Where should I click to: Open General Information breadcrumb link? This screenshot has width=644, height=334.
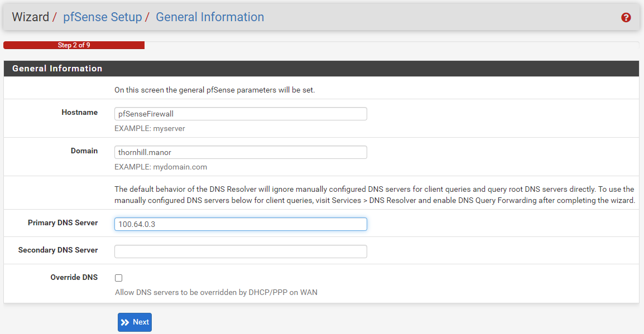(210, 17)
